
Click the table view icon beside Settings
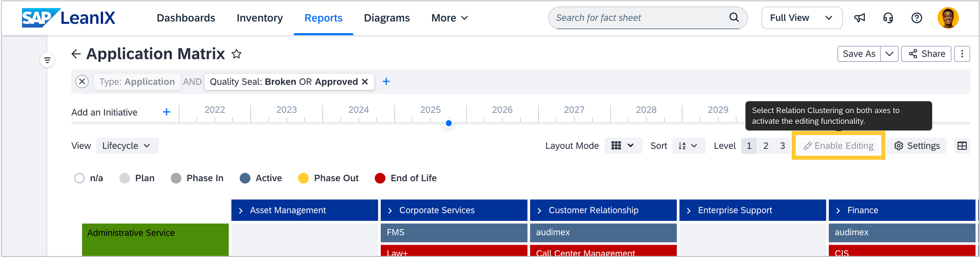point(962,146)
